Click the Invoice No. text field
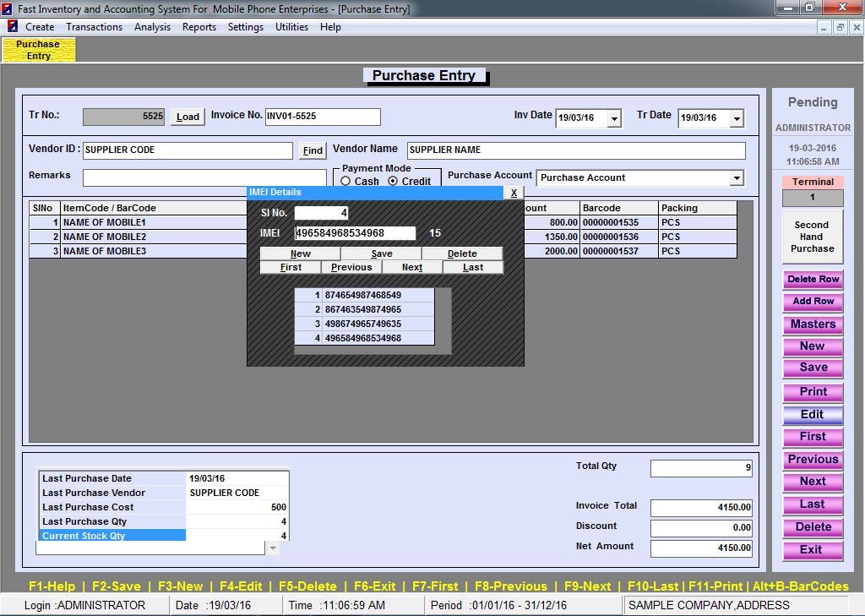The image size is (865, 616). coord(323,117)
